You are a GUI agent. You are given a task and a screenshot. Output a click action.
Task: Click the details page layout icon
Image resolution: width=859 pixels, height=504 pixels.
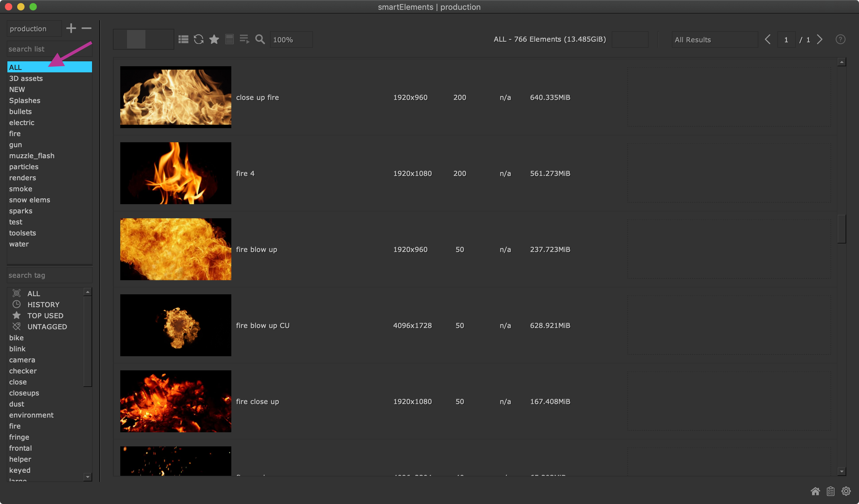pyautogui.click(x=229, y=40)
